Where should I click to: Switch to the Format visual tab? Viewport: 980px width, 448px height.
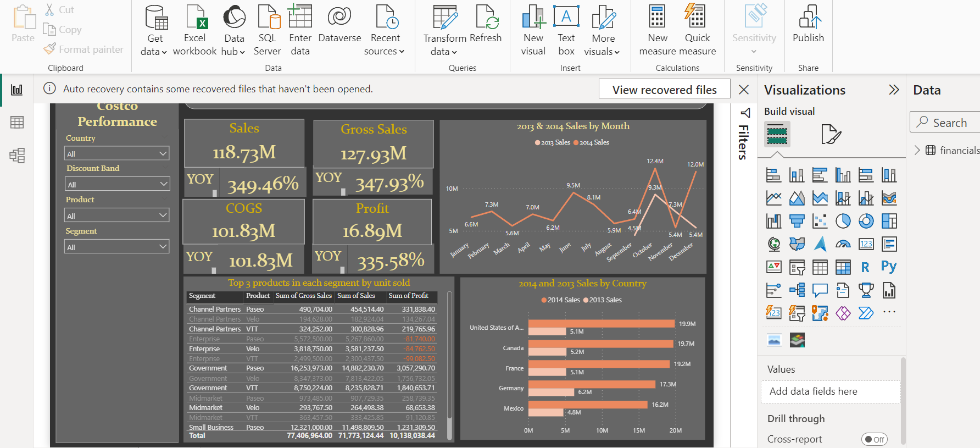pos(831,134)
